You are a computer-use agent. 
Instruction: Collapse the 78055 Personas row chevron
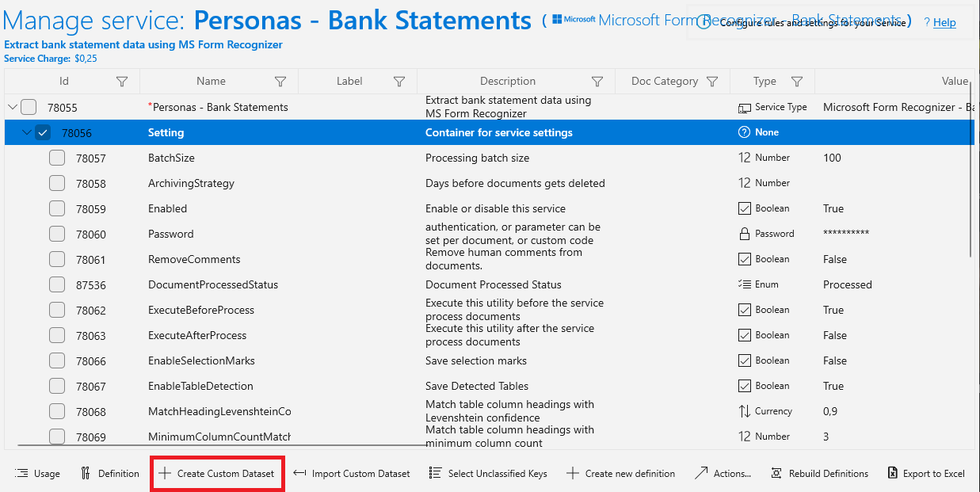coord(12,107)
